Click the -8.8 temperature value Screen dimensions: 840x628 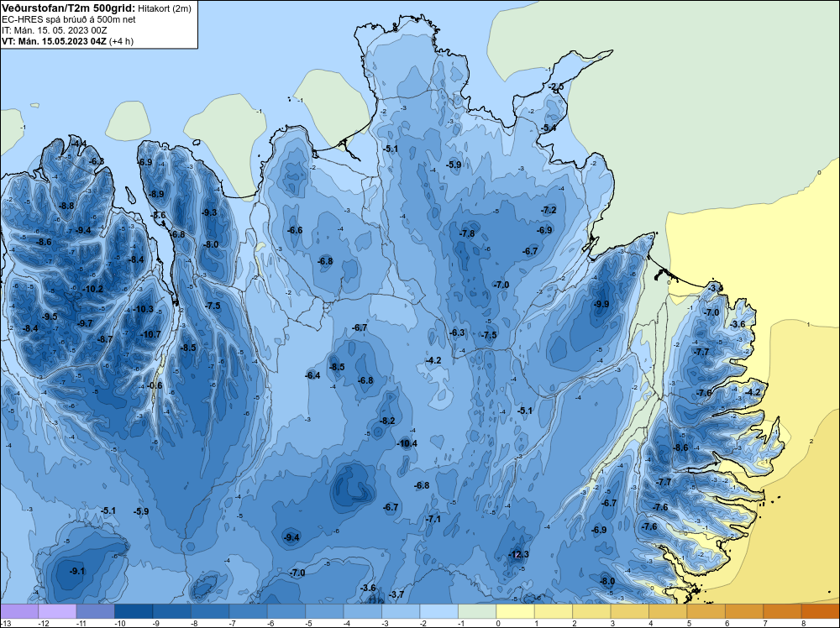point(66,206)
